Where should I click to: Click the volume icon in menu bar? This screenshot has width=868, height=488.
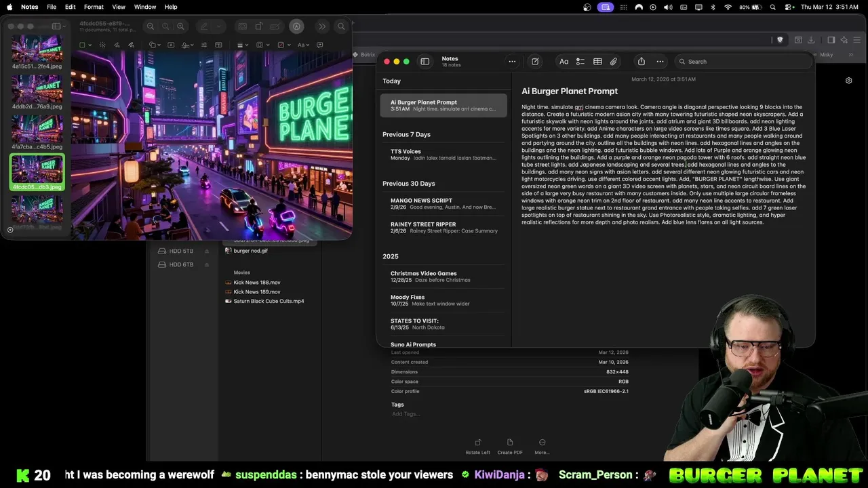click(668, 7)
